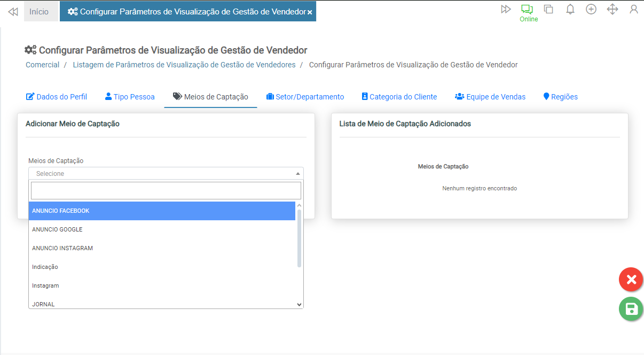The width and height of the screenshot is (644, 355).
Task: Click the dropdown list scroll-down arrow
Action: coord(299,304)
